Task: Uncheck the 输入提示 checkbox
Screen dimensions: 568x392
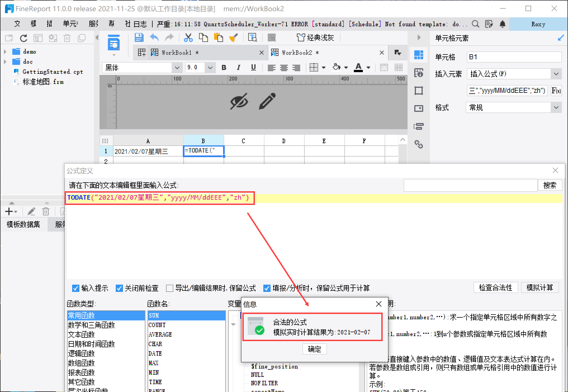Action: coord(75,288)
